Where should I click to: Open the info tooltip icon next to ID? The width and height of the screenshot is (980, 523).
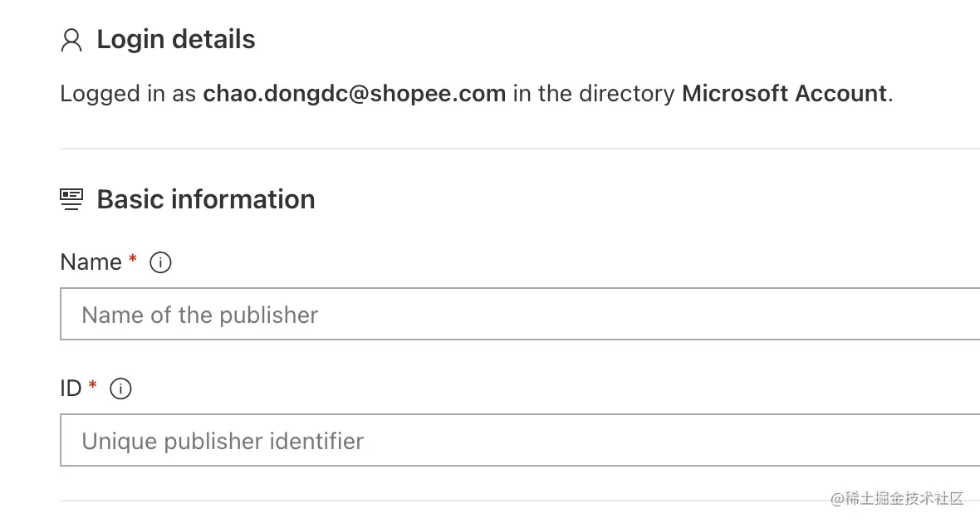(121, 389)
